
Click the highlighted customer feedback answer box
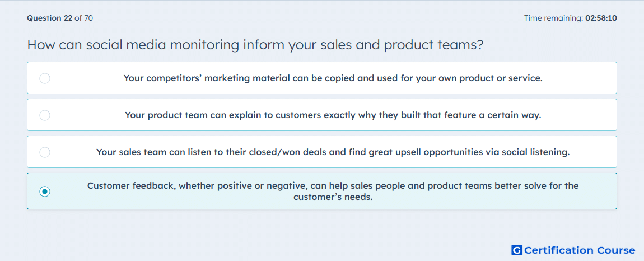click(x=322, y=191)
